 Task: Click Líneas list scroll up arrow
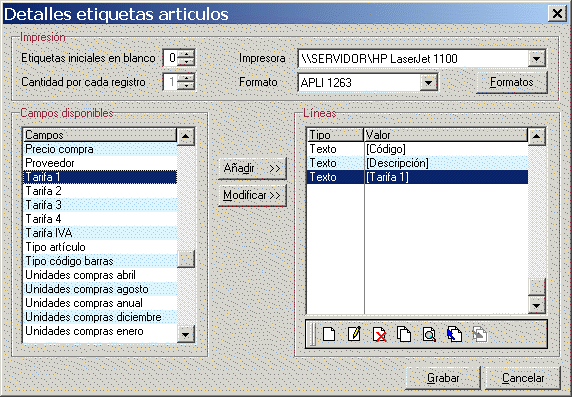coord(536,136)
